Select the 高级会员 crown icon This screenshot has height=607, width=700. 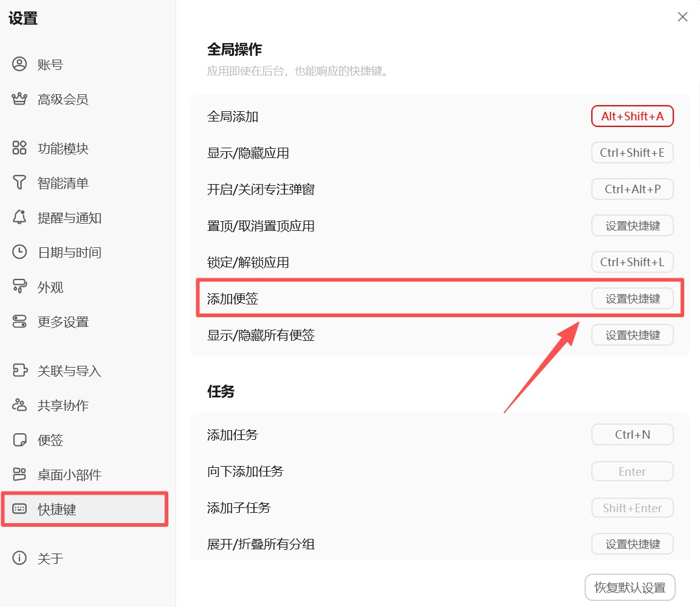[18, 99]
